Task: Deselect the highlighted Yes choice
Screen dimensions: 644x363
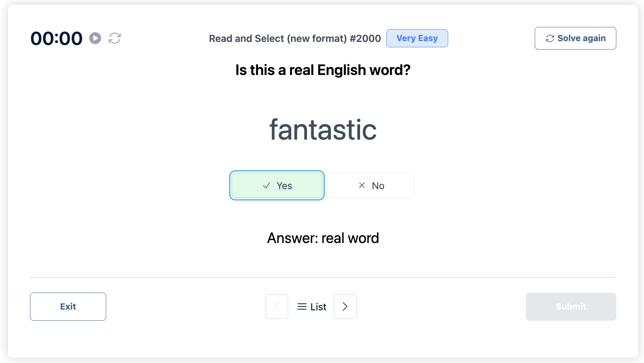Action: point(277,185)
